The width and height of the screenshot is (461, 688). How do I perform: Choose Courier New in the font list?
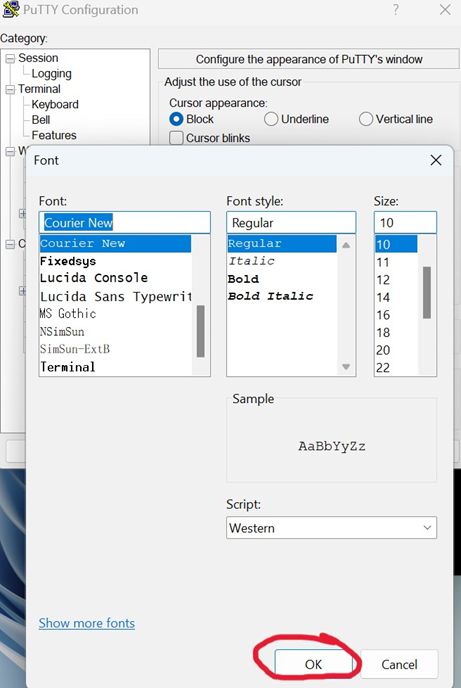(x=115, y=244)
